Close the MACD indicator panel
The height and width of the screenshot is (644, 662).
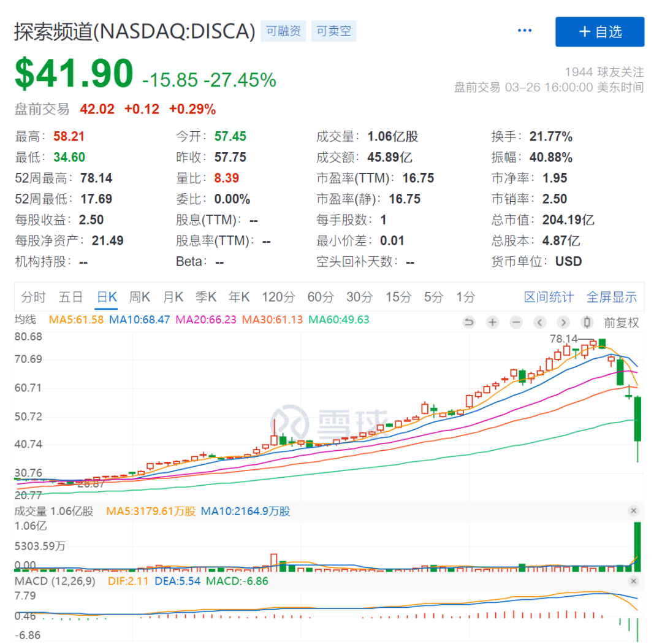point(633,581)
